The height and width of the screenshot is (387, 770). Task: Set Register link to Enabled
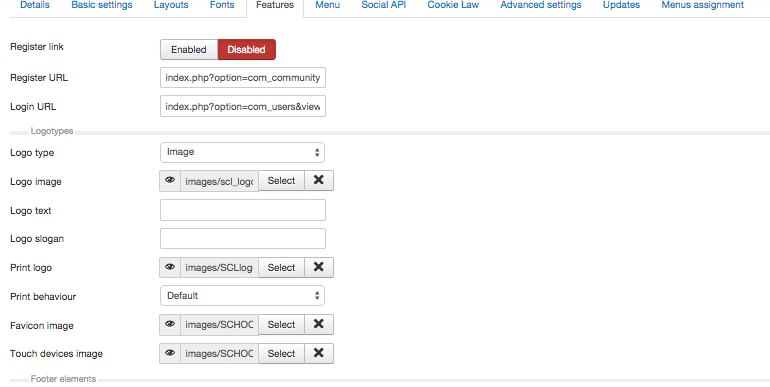189,50
